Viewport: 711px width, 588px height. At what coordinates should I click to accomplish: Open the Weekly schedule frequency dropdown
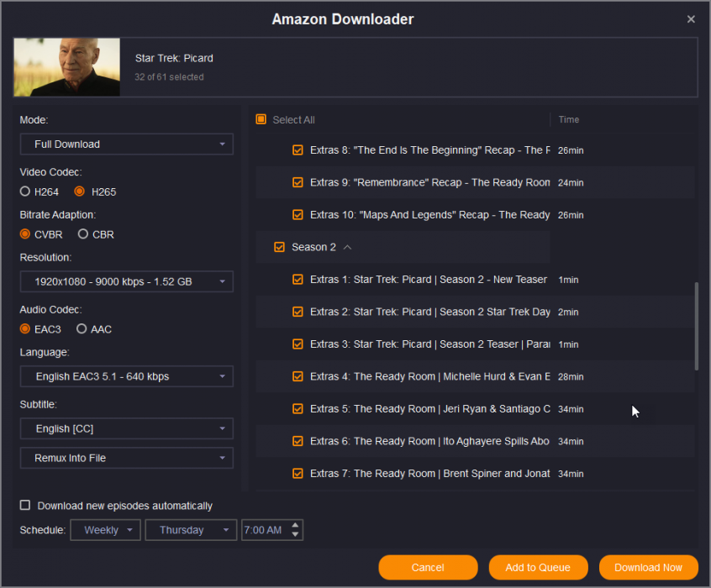(x=106, y=530)
